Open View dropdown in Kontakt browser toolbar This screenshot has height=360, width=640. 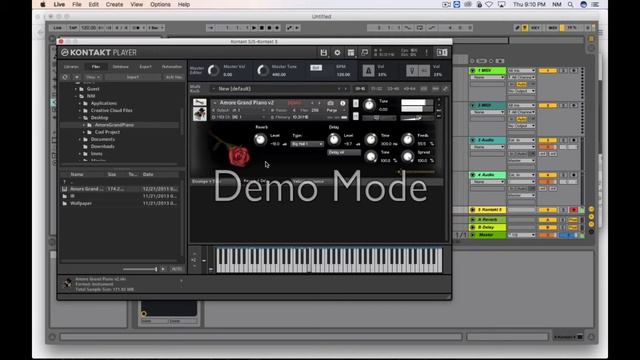[x=93, y=77]
